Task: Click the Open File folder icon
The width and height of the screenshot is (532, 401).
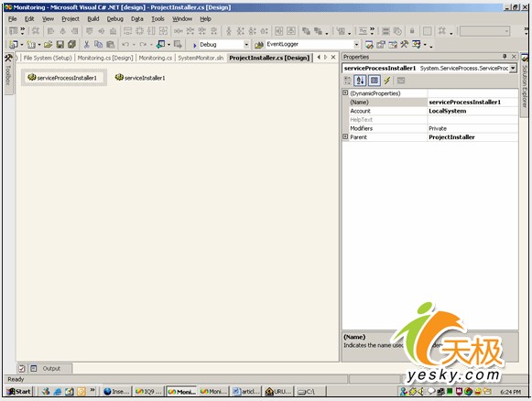Action: coord(48,45)
